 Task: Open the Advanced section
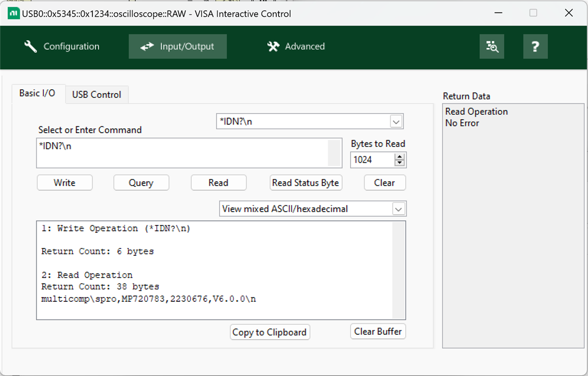(296, 46)
